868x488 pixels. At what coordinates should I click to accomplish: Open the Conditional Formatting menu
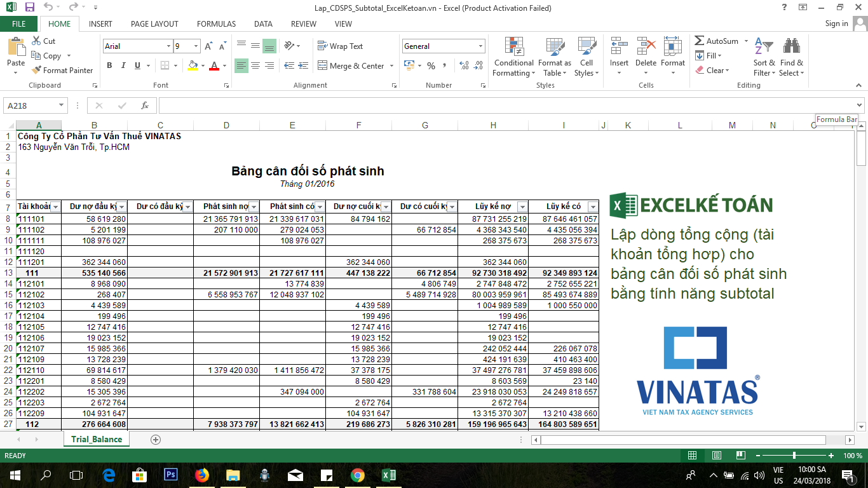pyautogui.click(x=513, y=57)
